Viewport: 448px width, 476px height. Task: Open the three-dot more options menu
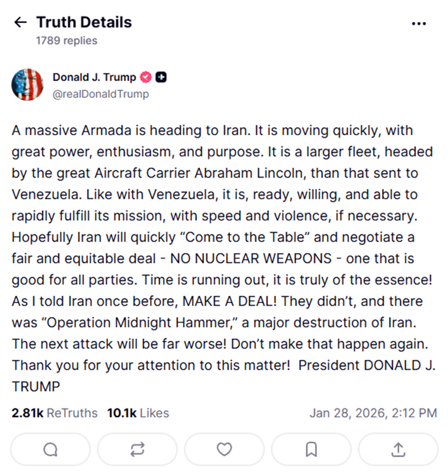click(x=419, y=23)
